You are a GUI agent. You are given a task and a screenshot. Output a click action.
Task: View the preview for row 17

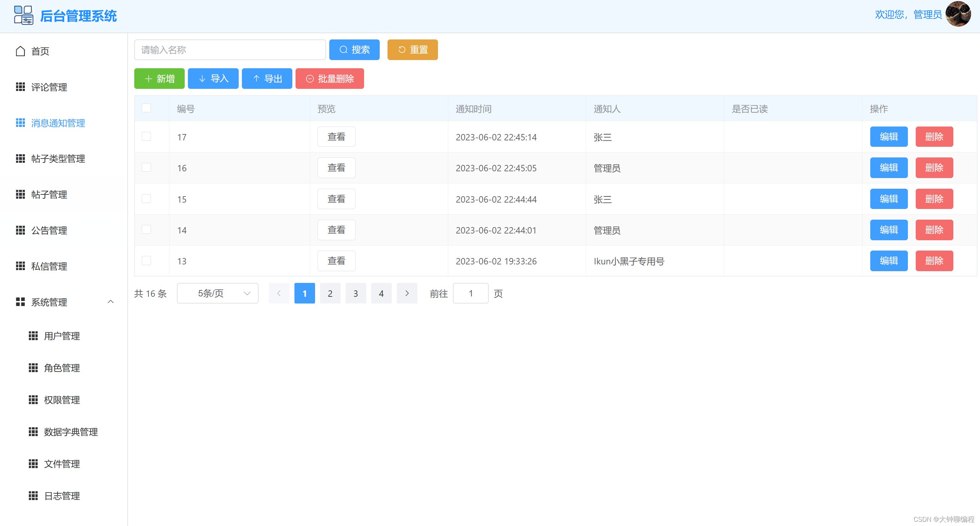click(336, 136)
